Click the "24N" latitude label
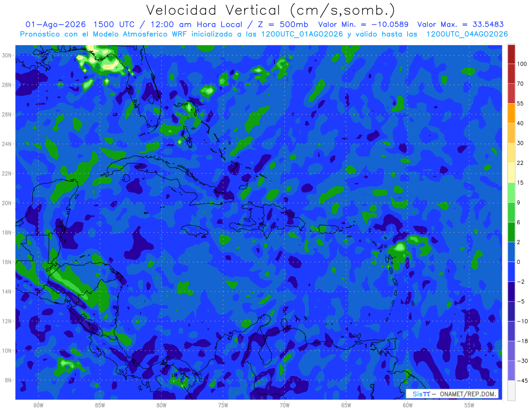Image resolution: width=532 pixels, height=411 pixels. [7, 144]
